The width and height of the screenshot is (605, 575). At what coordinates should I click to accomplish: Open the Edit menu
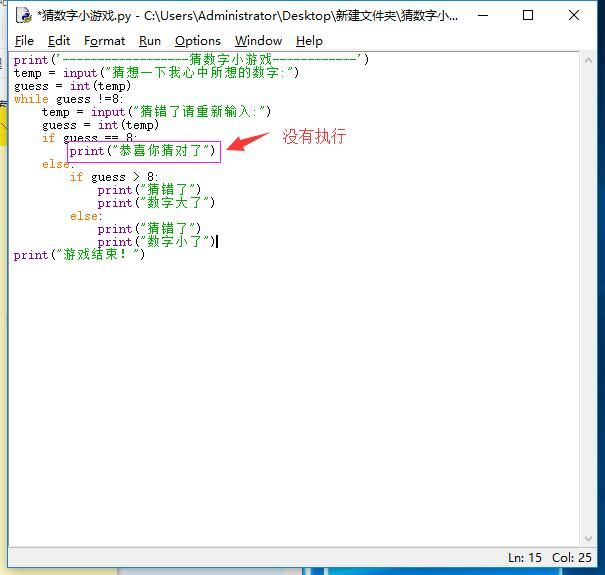pyautogui.click(x=59, y=41)
